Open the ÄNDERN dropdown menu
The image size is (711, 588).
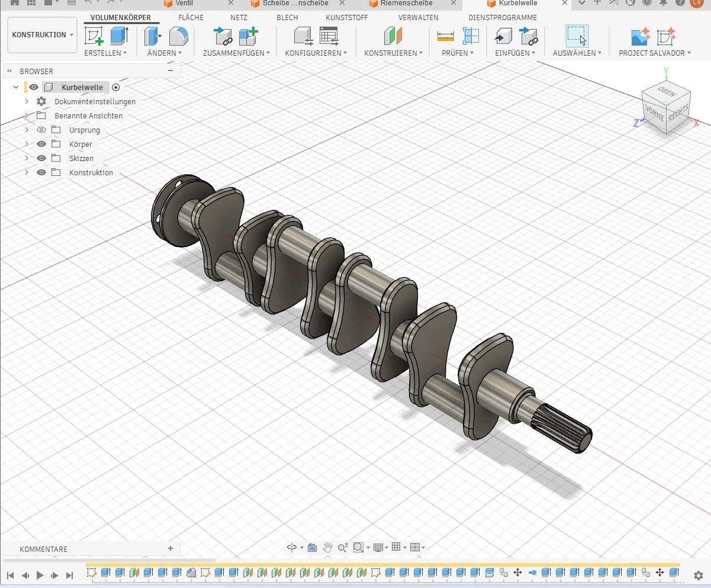pyautogui.click(x=164, y=53)
